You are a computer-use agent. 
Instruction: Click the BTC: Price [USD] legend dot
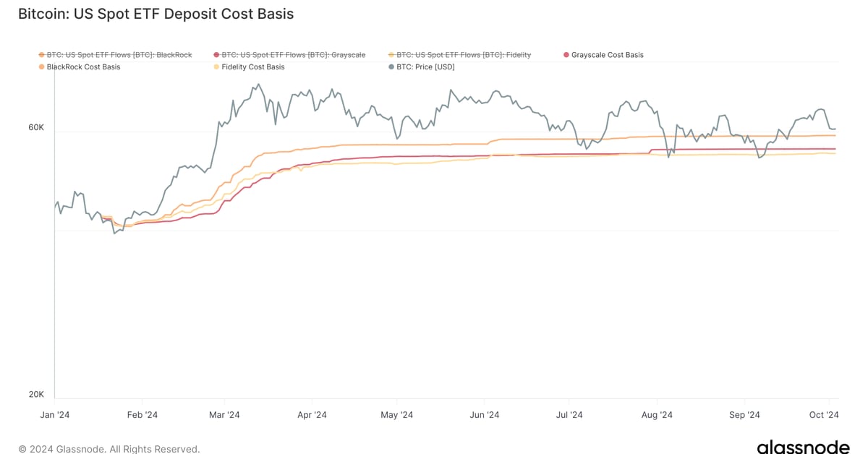coord(391,67)
